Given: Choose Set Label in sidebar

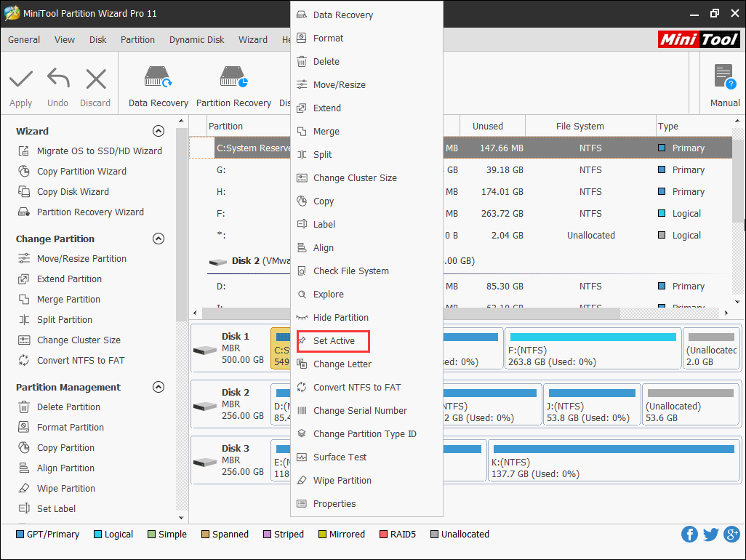Looking at the screenshot, I should [47, 508].
